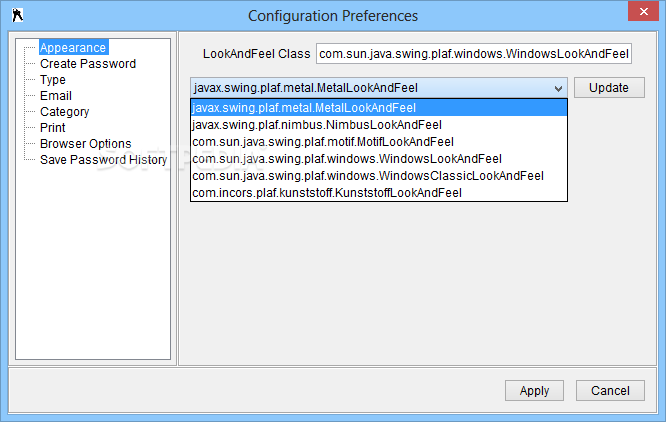
Task: Open Create Password settings node
Action: point(88,64)
